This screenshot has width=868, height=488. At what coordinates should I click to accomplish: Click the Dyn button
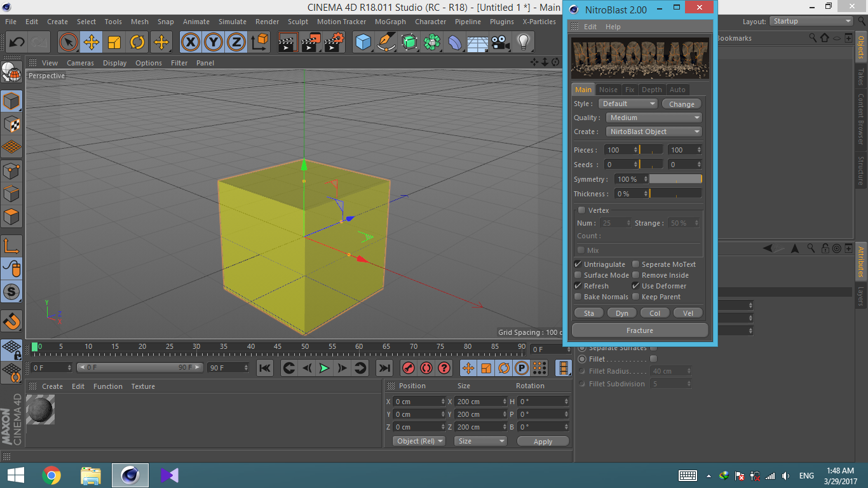tap(622, 313)
